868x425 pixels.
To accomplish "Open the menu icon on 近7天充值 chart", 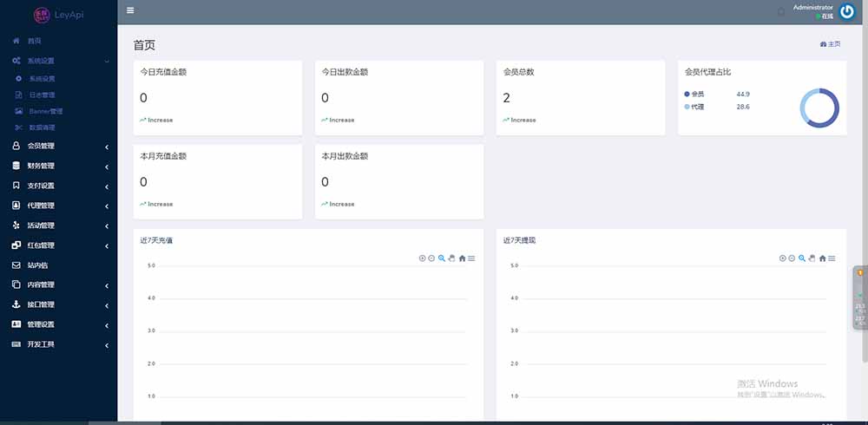I will [471, 258].
